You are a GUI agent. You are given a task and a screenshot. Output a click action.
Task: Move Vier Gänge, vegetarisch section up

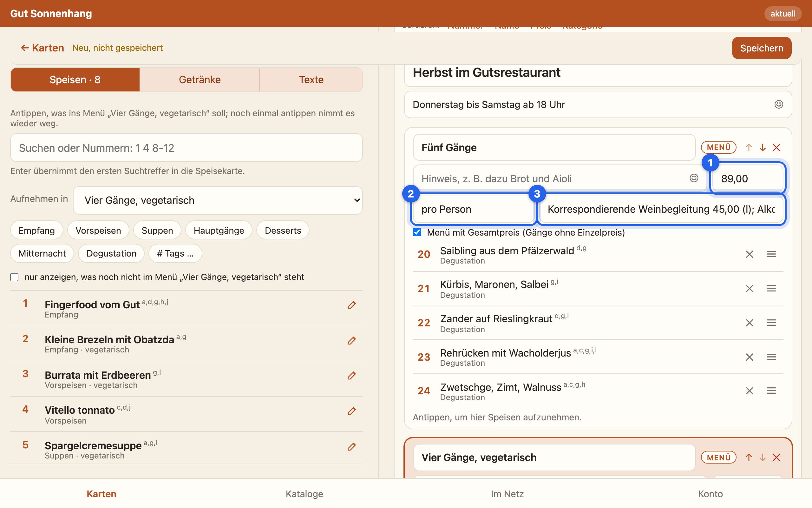[749, 457]
